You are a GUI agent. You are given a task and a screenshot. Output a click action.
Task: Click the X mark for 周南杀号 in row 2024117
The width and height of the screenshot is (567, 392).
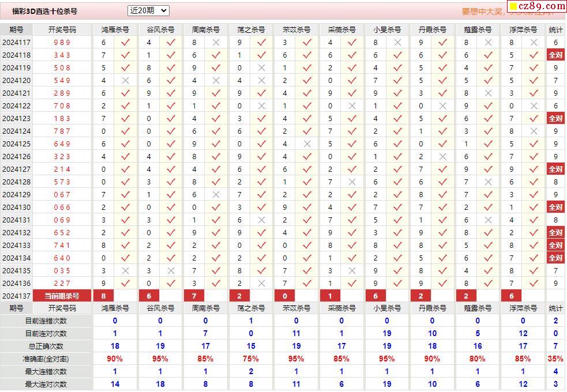point(216,43)
